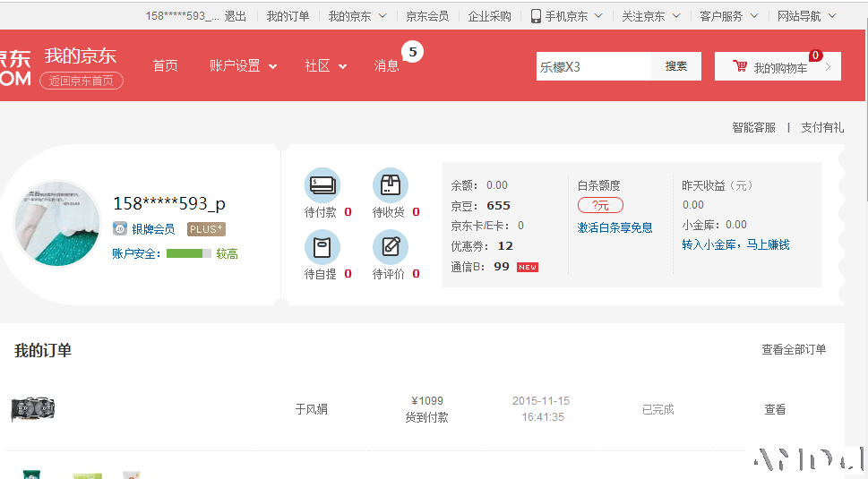
Task: Click the phone icon beside 手机京东
Action: (536, 16)
